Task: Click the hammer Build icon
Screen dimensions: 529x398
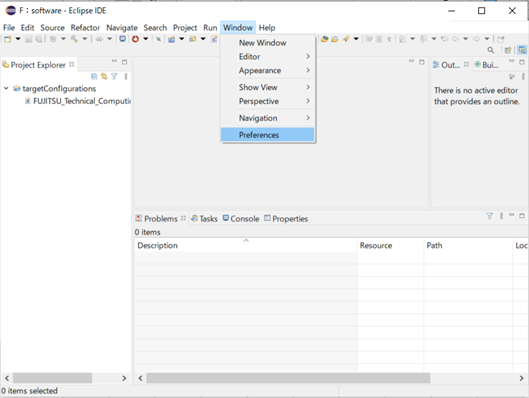Action: pyautogui.click(x=74, y=39)
